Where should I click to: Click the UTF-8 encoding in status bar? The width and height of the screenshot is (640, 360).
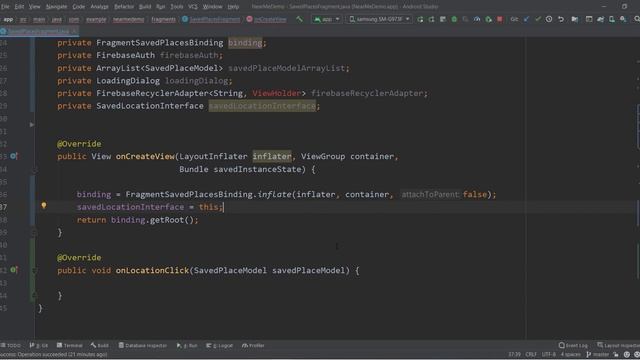(549, 354)
